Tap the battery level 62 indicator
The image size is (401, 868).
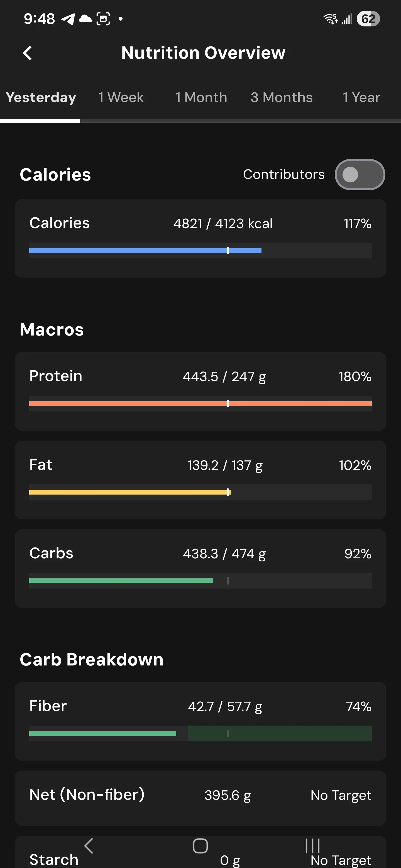point(368,19)
